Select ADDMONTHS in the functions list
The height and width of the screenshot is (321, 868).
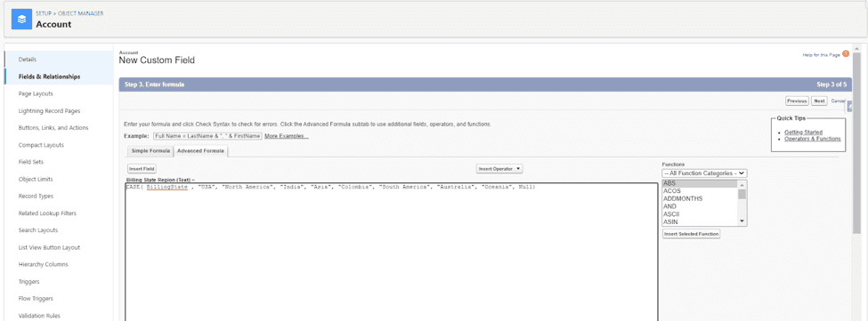click(x=701, y=198)
